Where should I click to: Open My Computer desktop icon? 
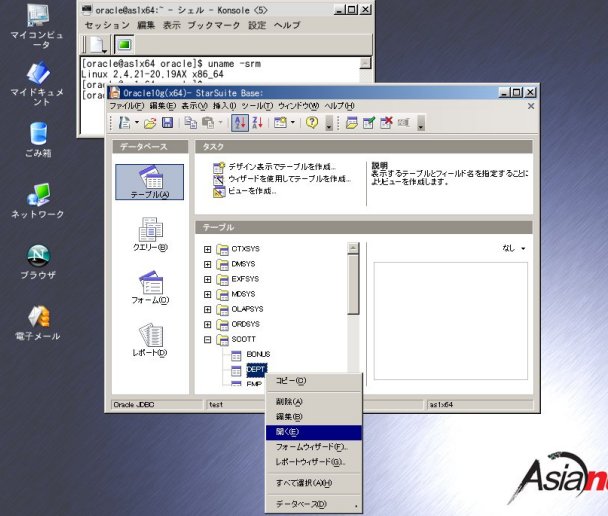[37, 26]
